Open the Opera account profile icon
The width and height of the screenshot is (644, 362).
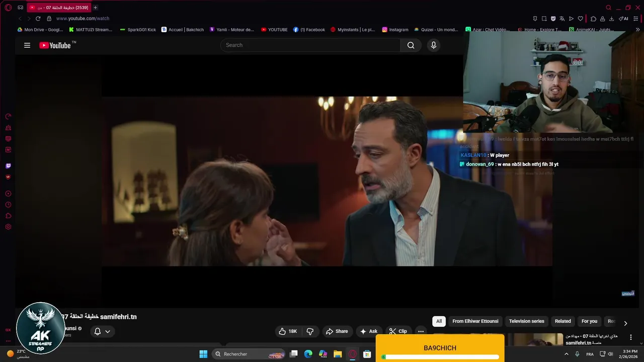602,19
